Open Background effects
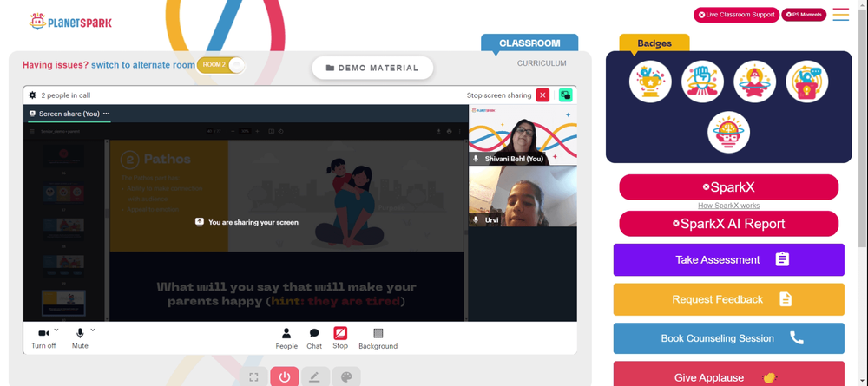This screenshot has height=386, width=868. tap(378, 338)
